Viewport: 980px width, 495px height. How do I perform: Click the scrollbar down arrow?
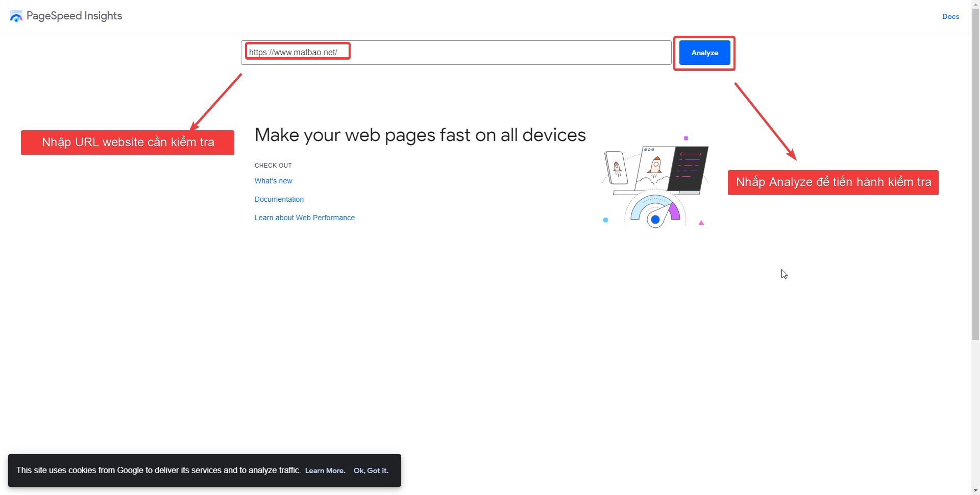pyautogui.click(x=975, y=490)
